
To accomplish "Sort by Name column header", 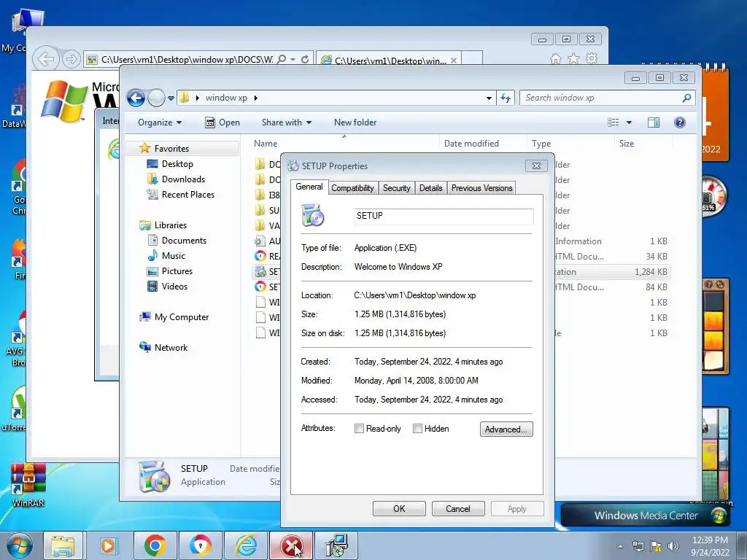I will (266, 144).
